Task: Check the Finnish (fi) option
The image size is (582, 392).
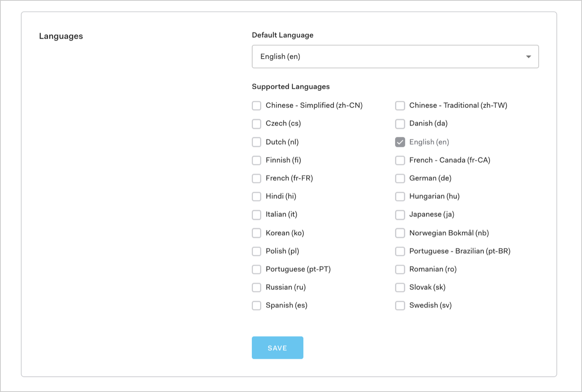Action: point(257,160)
